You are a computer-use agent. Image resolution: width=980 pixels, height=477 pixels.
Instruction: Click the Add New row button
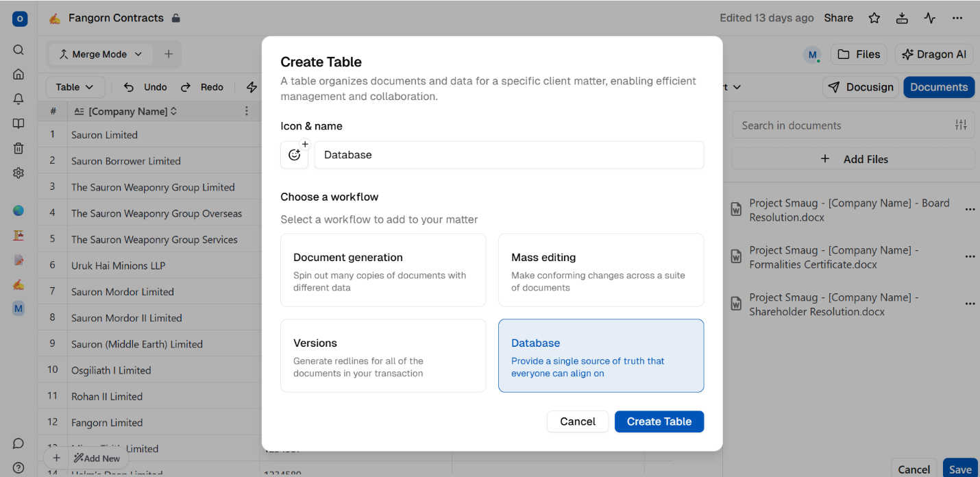(97, 458)
